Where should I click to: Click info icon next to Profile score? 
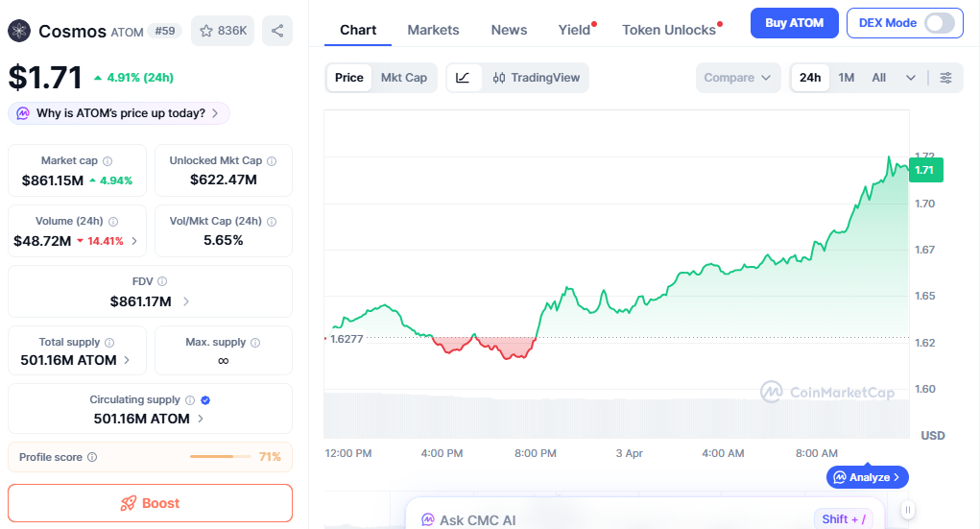92,457
